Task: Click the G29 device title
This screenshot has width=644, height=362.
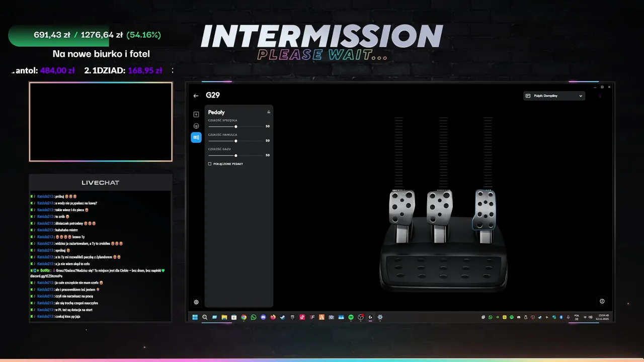Action: click(213, 96)
